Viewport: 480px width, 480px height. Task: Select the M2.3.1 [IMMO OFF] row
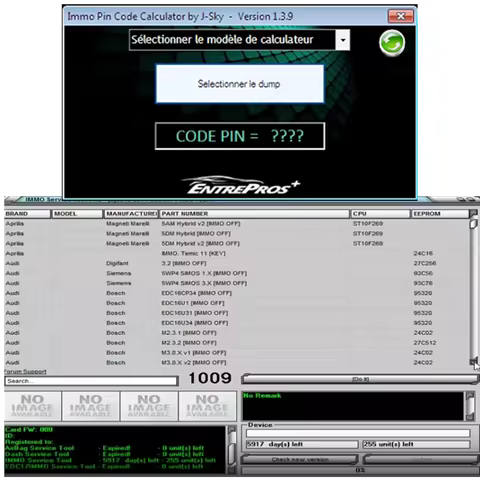[237, 333]
